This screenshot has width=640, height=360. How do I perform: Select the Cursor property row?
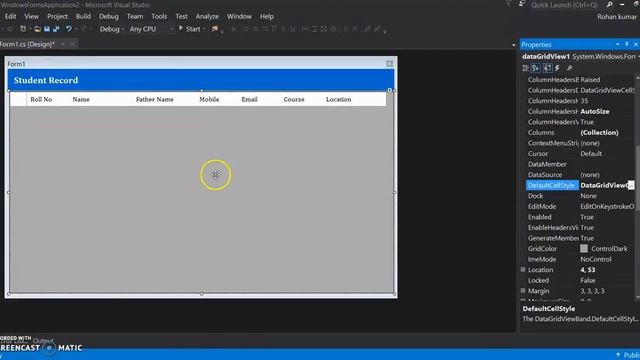[x=580, y=153]
